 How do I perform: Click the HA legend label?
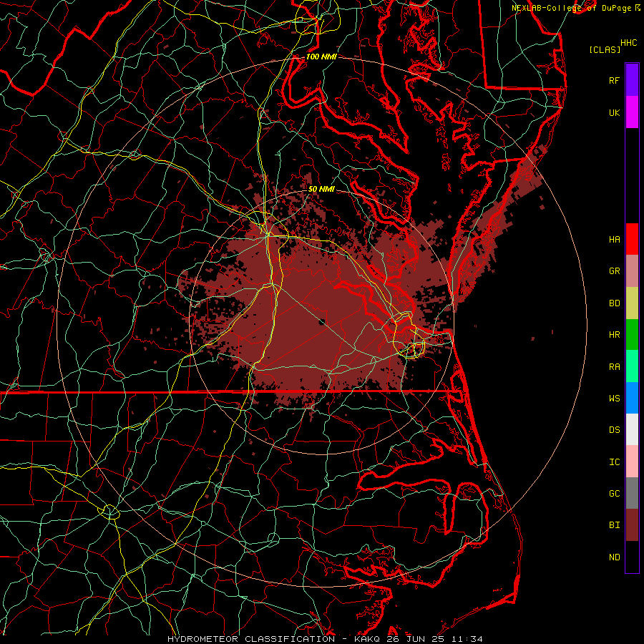click(x=614, y=239)
